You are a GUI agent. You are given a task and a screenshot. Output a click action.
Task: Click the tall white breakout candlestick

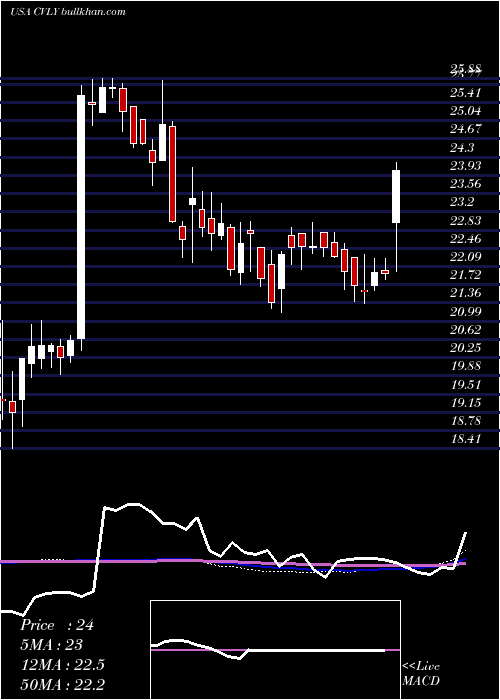click(x=81, y=217)
